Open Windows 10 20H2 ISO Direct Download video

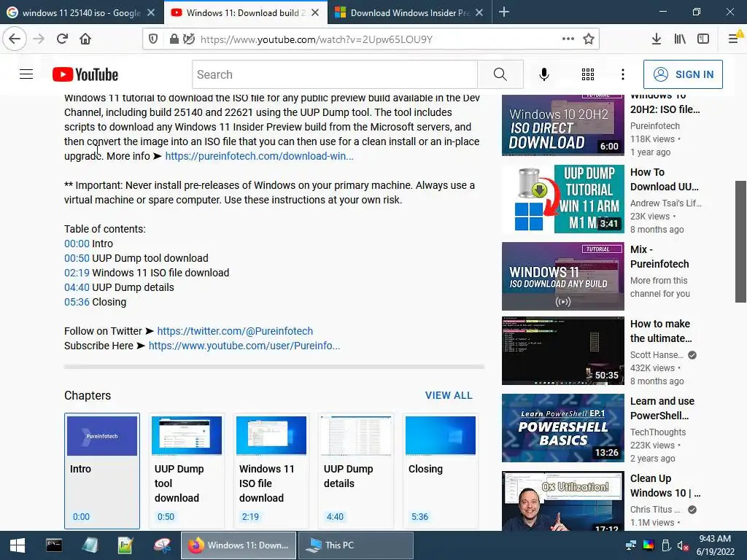coord(562,125)
